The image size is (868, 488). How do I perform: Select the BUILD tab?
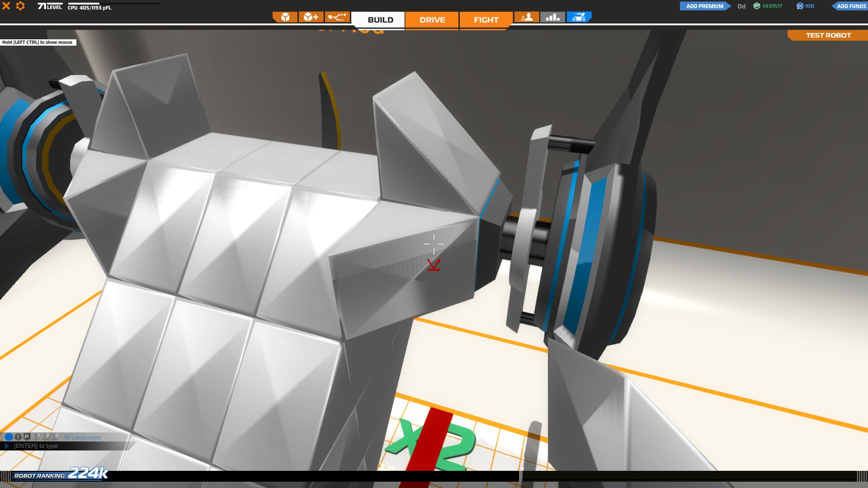pyautogui.click(x=380, y=20)
